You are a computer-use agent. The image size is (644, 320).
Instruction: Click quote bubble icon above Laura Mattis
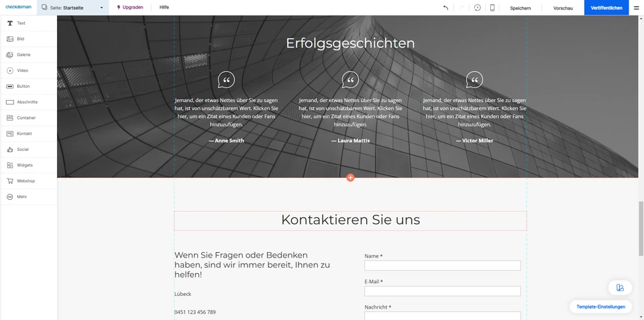pos(350,80)
